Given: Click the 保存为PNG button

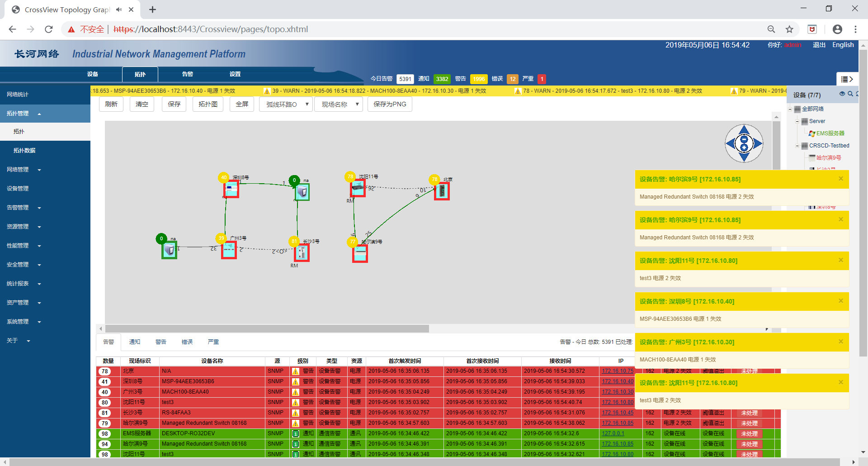Looking at the screenshot, I should point(390,105).
